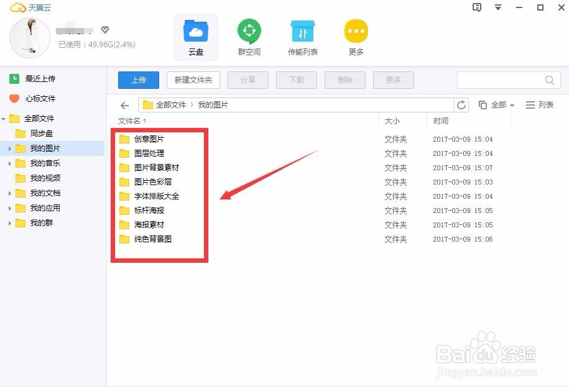
Task: Click the search magnifier icon
Action: (548, 80)
